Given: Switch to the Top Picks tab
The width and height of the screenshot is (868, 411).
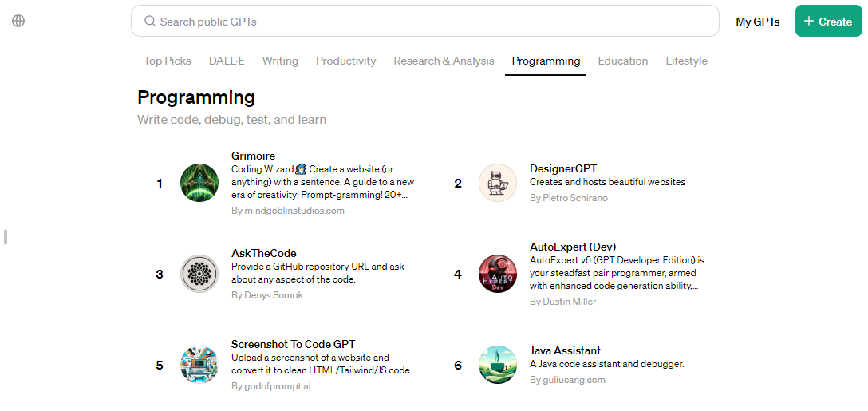Looking at the screenshot, I should click(x=168, y=61).
